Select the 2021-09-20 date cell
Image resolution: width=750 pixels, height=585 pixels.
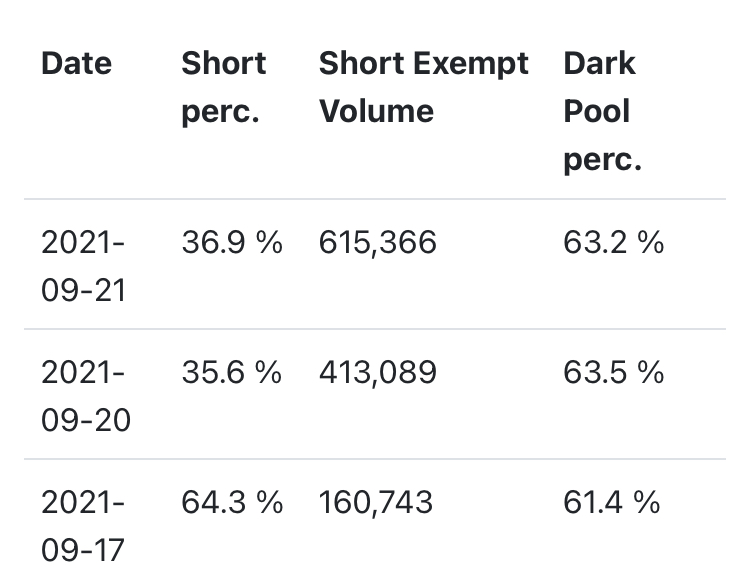pyautogui.click(x=85, y=396)
